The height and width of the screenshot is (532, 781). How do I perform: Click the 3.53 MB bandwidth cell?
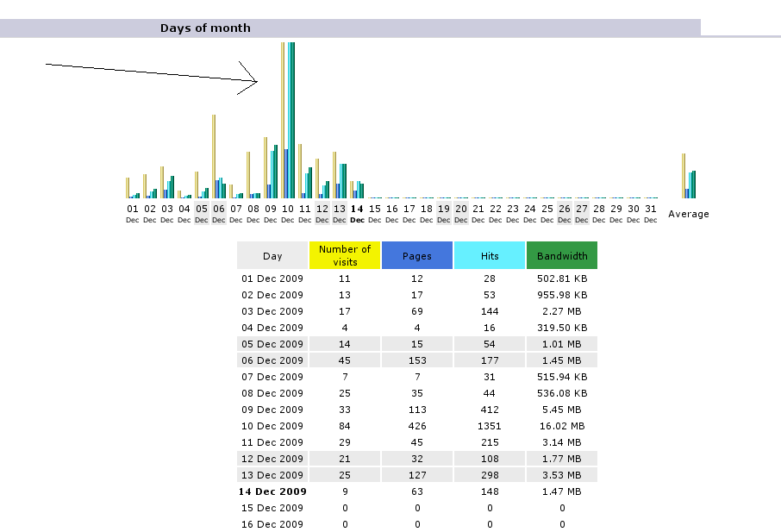pyautogui.click(x=562, y=475)
